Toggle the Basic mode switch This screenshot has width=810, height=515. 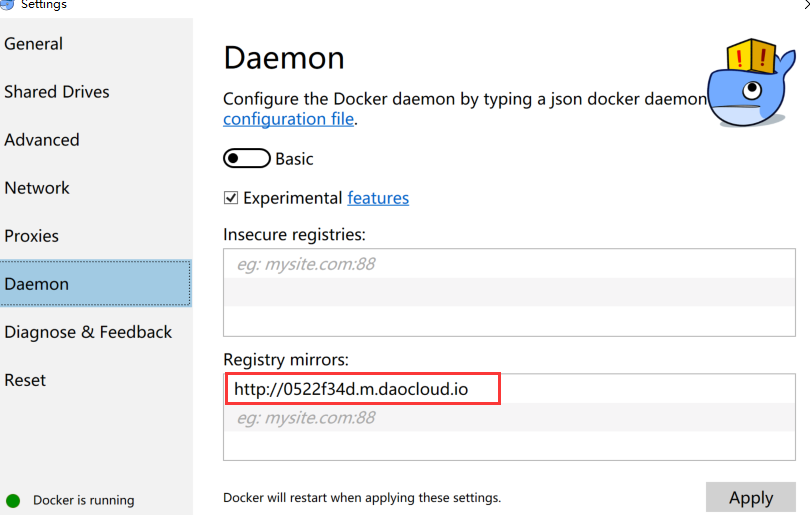click(246, 159)
